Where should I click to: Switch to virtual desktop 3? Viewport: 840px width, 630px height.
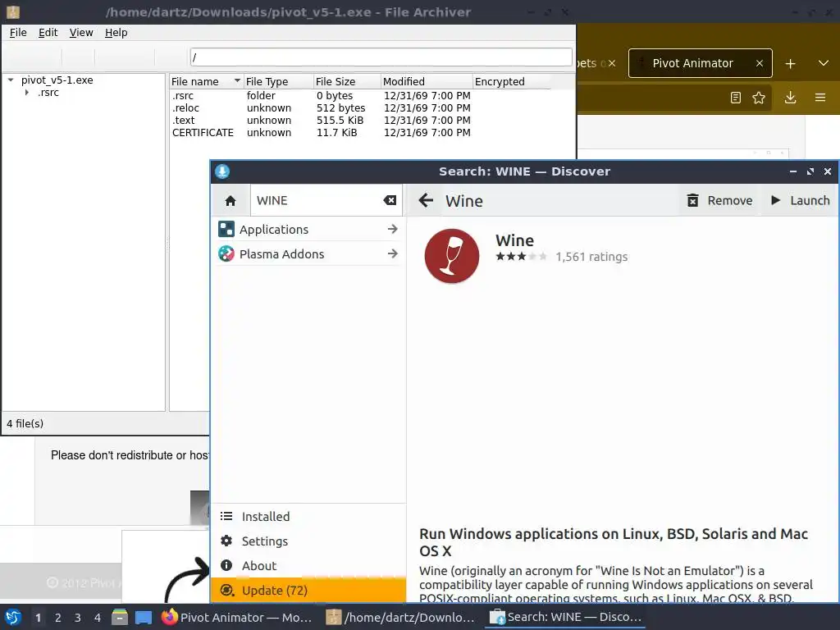[x=78, y=618]
